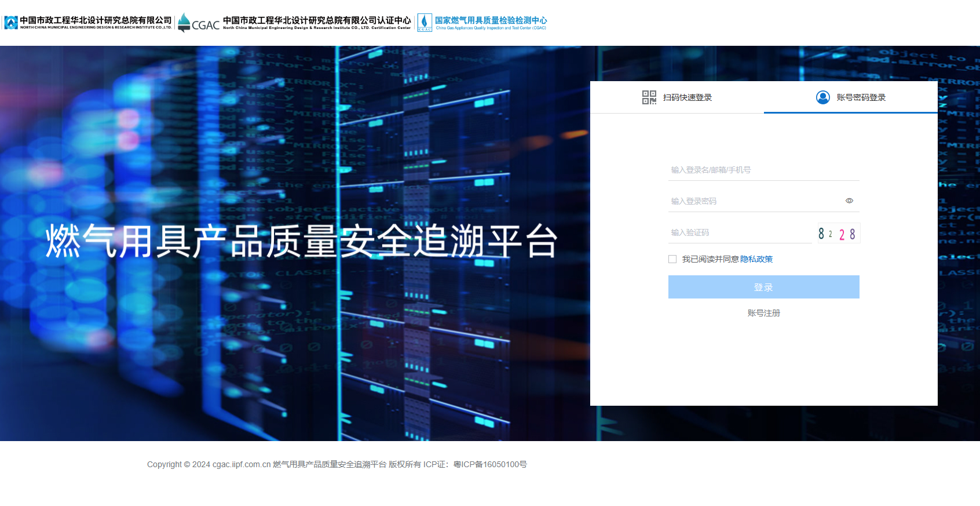Select the 账号密码登录 tab
The image size is (980, 506).
[x=861, y=97]
